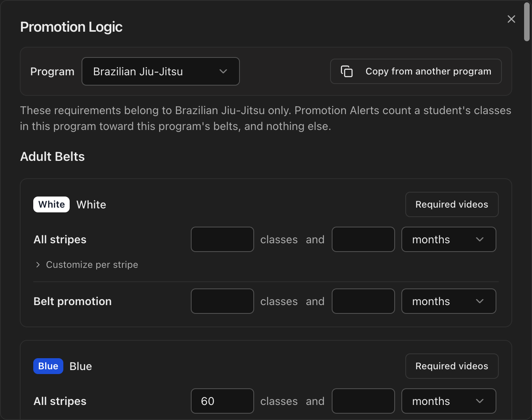Viewport: 532px width, 420px height.
Task: Click White belt's All stripes label
Action: tap(60, 239)
